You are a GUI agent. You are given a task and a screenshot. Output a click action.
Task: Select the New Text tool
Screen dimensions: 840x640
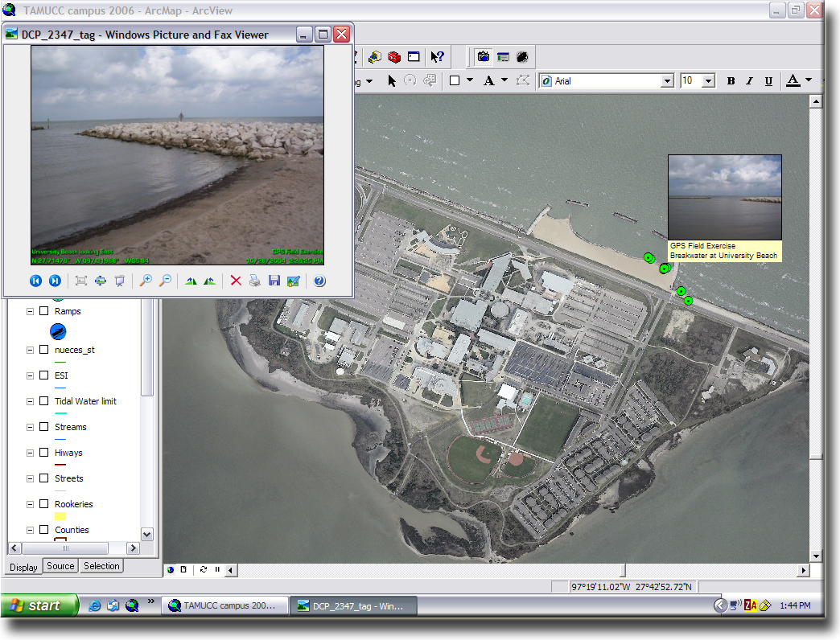point(488,80)
